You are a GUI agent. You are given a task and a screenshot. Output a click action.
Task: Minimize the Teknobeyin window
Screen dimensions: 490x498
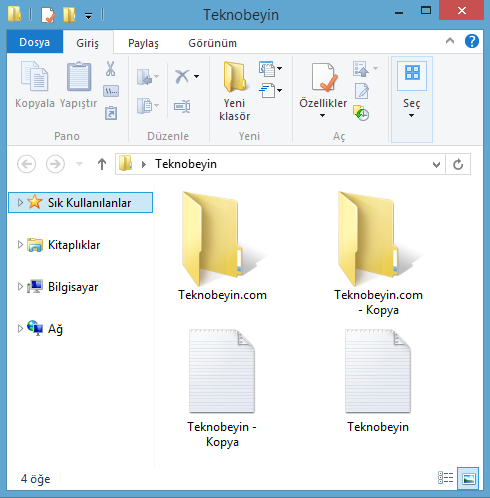click(399, 13)
